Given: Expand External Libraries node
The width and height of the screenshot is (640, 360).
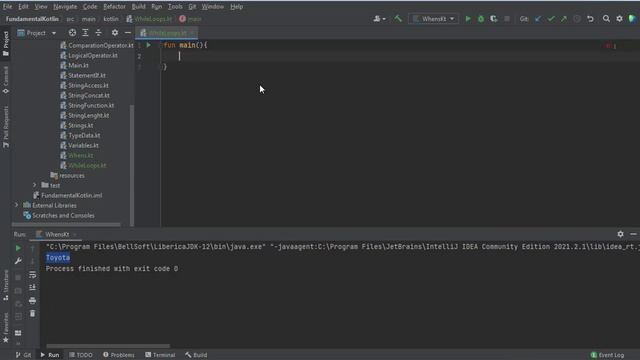Looking at the screenshot, I should coord(16,205).
